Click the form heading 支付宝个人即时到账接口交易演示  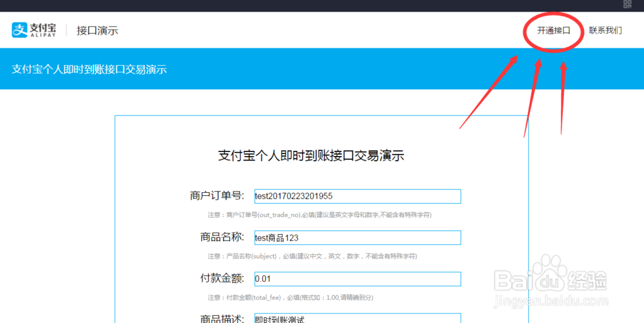(311, 156)
